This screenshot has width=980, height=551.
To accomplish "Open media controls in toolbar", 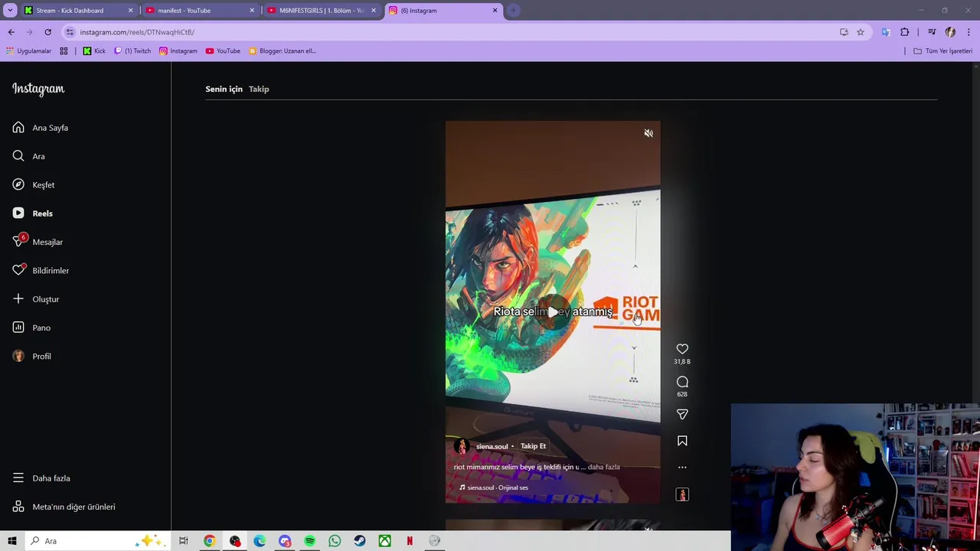I will coord(932,32).
